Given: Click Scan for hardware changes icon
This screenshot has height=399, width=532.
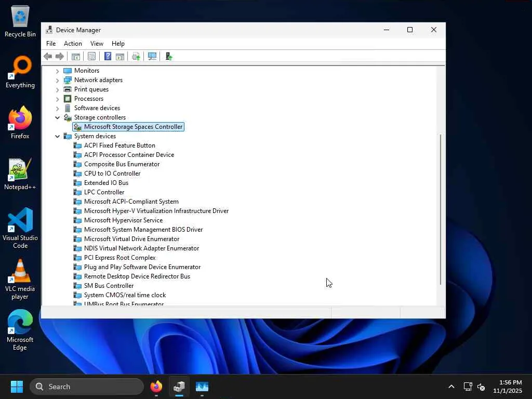Looking at the screenshot, I should click(152, 56).
